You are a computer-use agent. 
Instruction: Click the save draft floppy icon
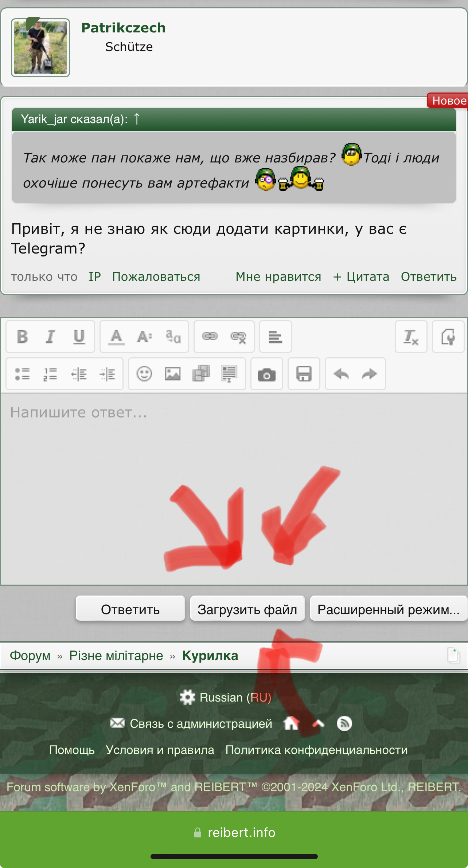[x=304, y=374]
